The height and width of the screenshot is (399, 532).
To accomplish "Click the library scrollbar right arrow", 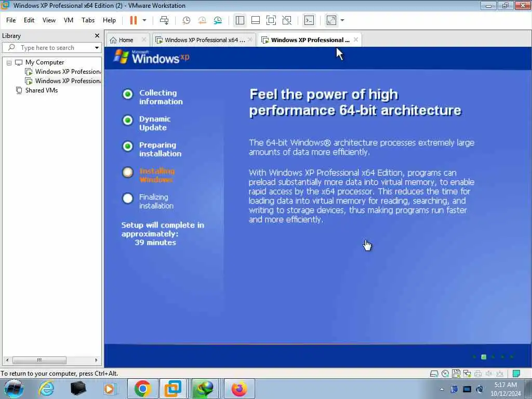I will click(96, 360).
